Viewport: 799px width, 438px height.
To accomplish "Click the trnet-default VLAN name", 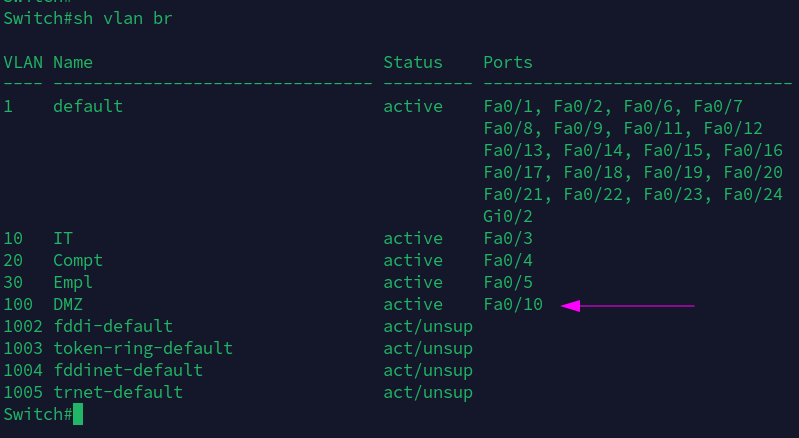I will 118,392.
